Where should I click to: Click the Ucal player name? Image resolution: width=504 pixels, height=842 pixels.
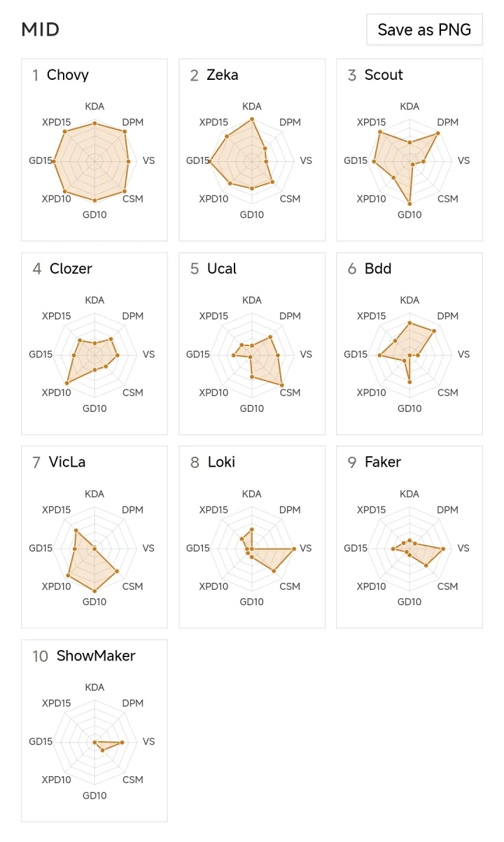click(x=222, y=269)
